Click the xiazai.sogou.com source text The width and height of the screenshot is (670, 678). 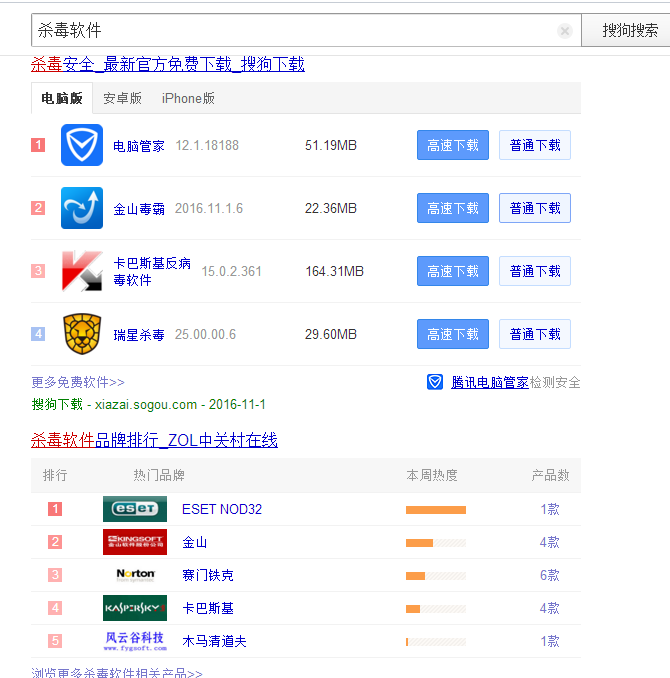pos(146,405)
